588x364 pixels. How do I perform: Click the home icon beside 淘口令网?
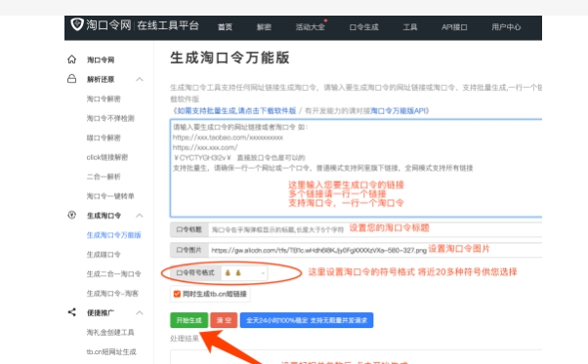coord(71,60)
